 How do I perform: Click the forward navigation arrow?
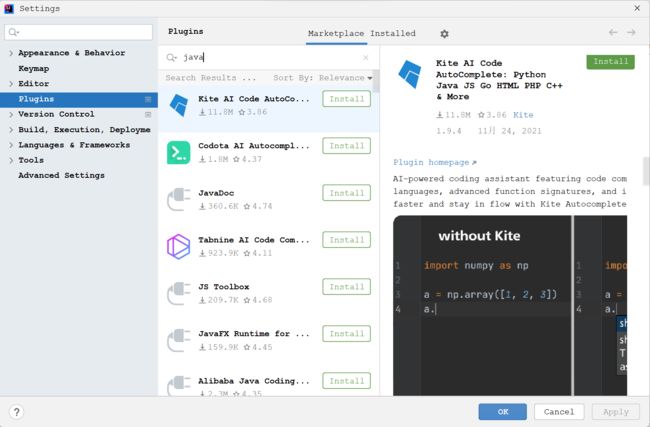pyautogui.click(x=631, y=32)
